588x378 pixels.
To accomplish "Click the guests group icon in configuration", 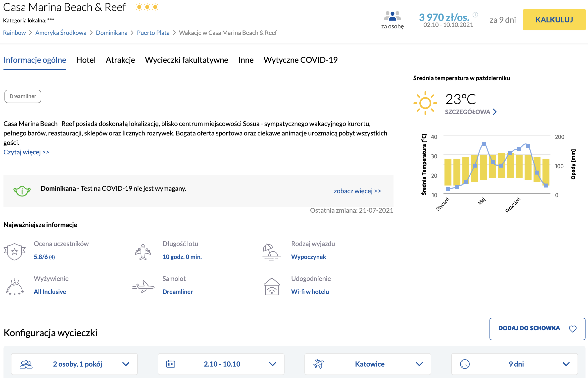I will pos(26,364).
